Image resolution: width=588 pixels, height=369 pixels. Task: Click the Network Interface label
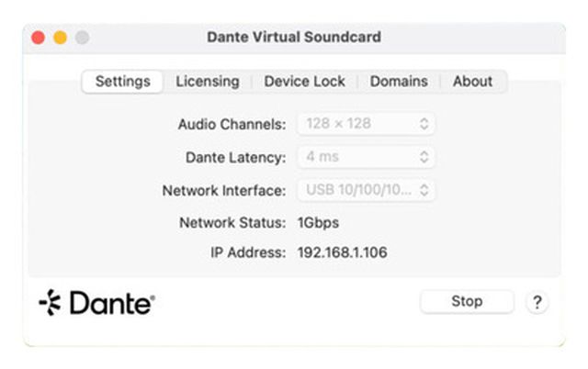(x=224, y=190)
